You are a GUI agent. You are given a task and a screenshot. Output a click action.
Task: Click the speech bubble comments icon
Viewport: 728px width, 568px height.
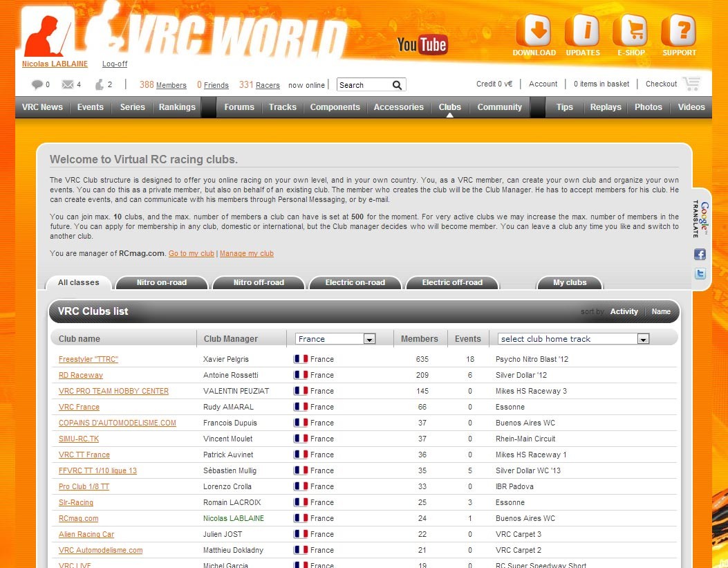pos(37,84)
